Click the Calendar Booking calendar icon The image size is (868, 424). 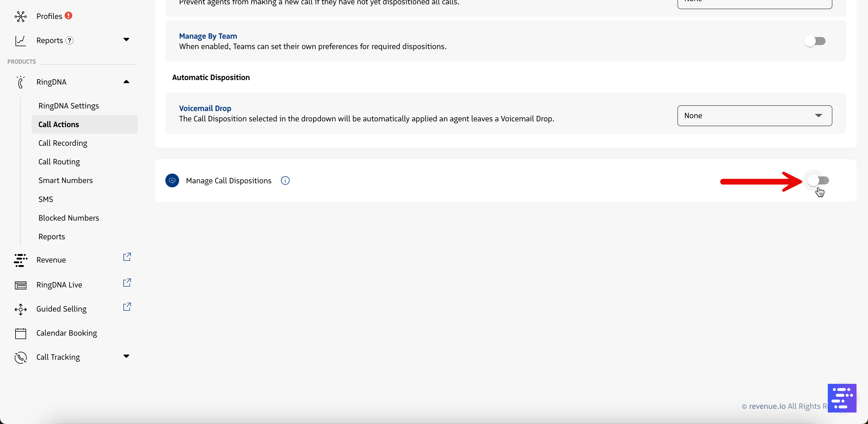tap(21, 333)
